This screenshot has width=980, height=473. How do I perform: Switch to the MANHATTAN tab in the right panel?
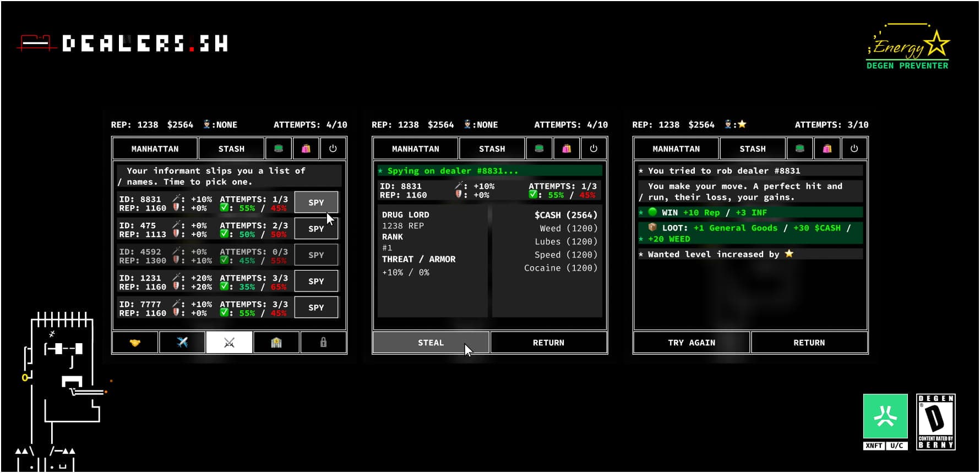tap(676, 148)
